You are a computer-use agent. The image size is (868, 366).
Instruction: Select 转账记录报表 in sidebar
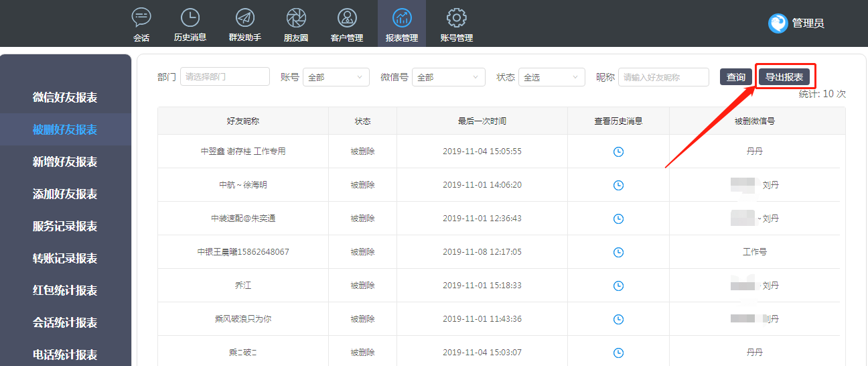(65, 258)
